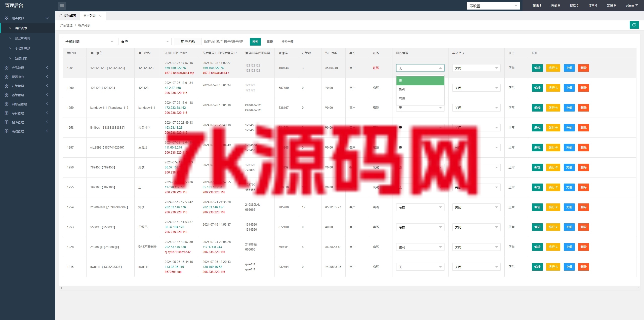Select 客户列表 in the sidebar
The image size is (644, 320).
coord(28,28)
